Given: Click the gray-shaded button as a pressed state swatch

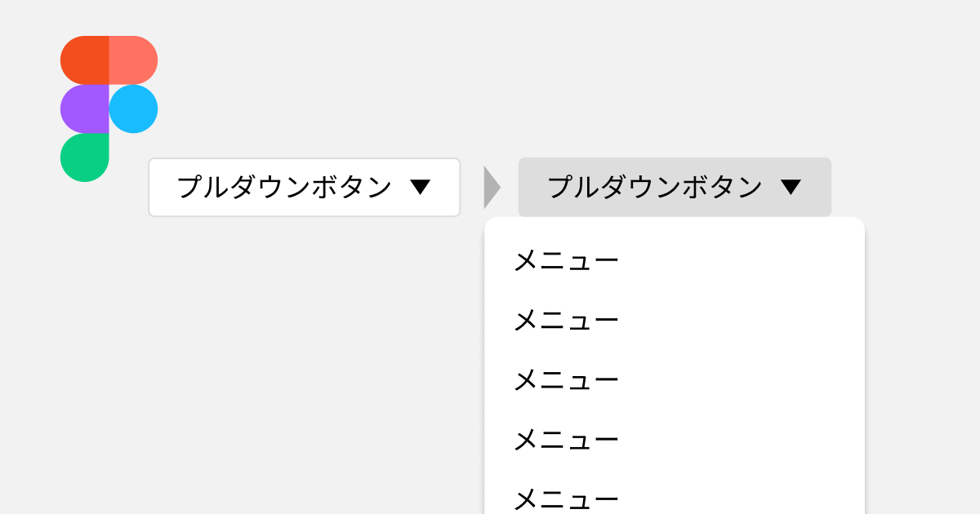Looking at the screenshot, I should 675,187.
